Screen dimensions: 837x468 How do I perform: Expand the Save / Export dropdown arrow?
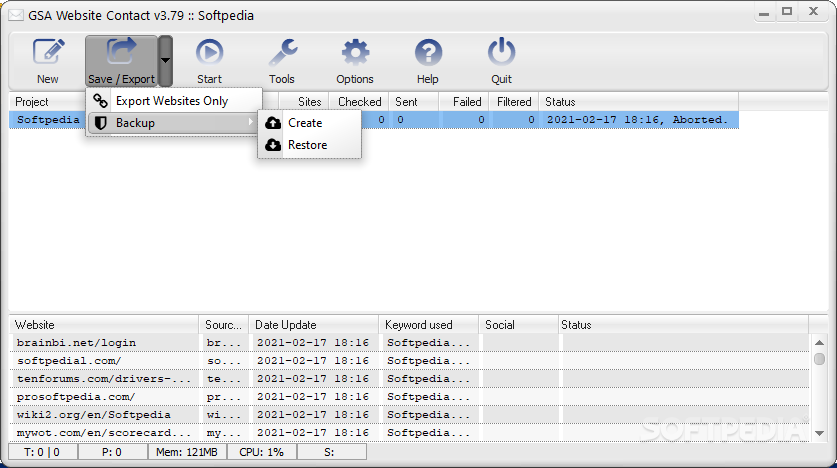pyautogui.click(x=165, y=61)
